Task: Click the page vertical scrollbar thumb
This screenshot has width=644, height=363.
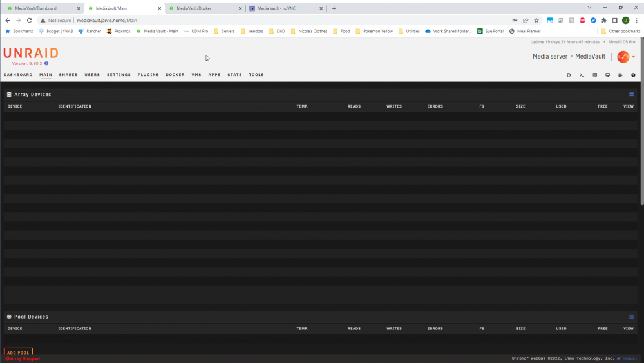Action: tap(642, 123)
